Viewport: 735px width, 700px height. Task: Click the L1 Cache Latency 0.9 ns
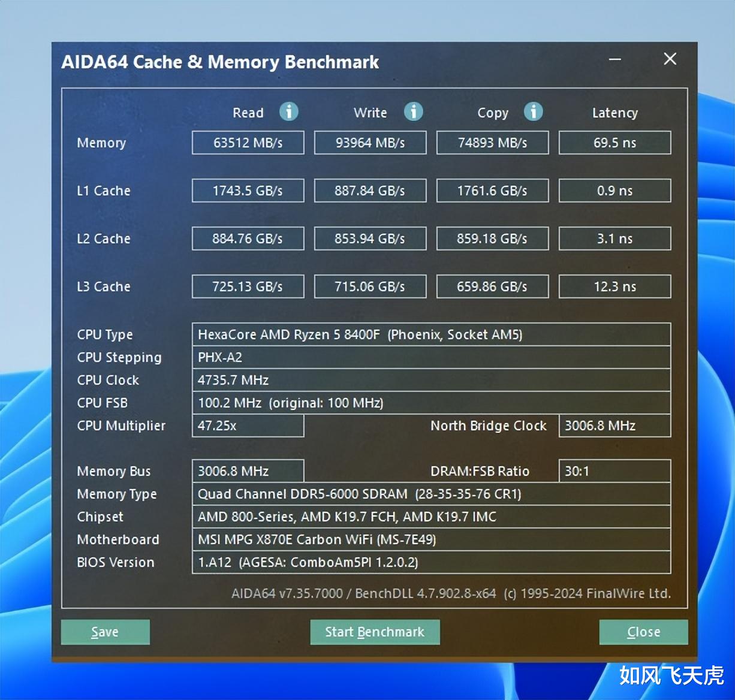(615, 191)
